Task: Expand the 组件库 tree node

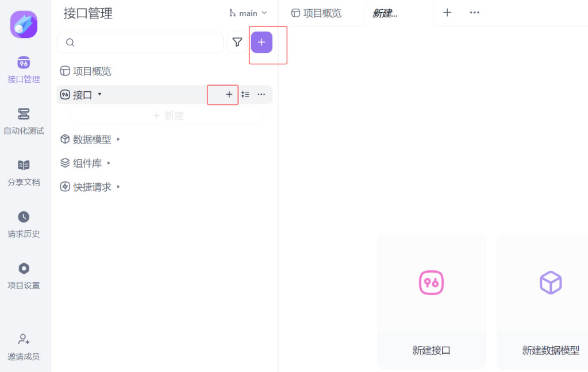Action: (x=109, y=164)
